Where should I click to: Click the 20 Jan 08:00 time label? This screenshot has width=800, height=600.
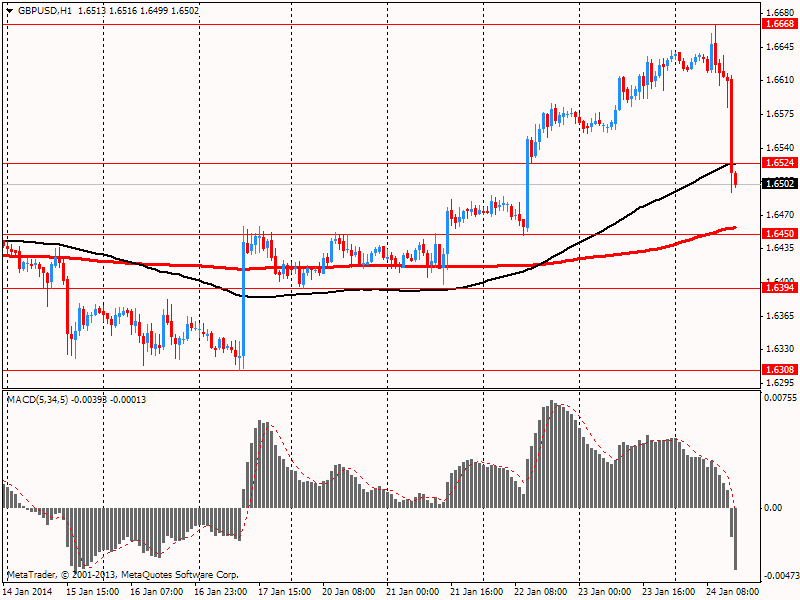349,592
